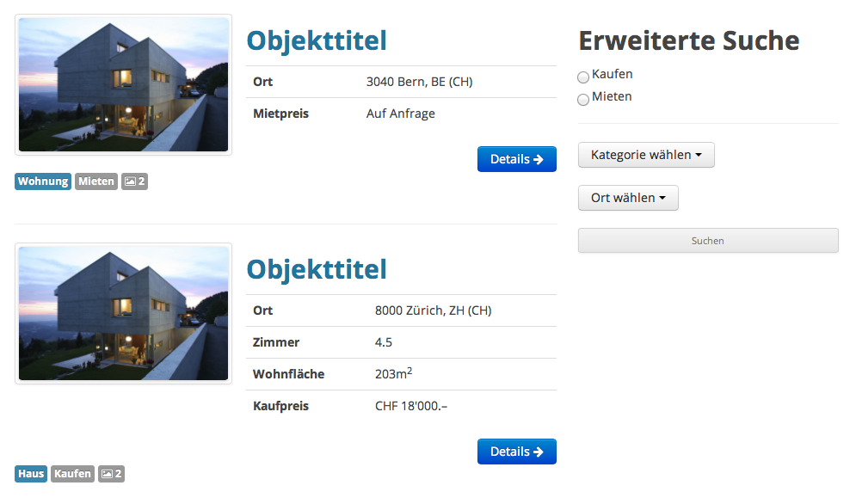Open second Objekttitel heading link
Viewport: 856px width, 504px height.
317,270
